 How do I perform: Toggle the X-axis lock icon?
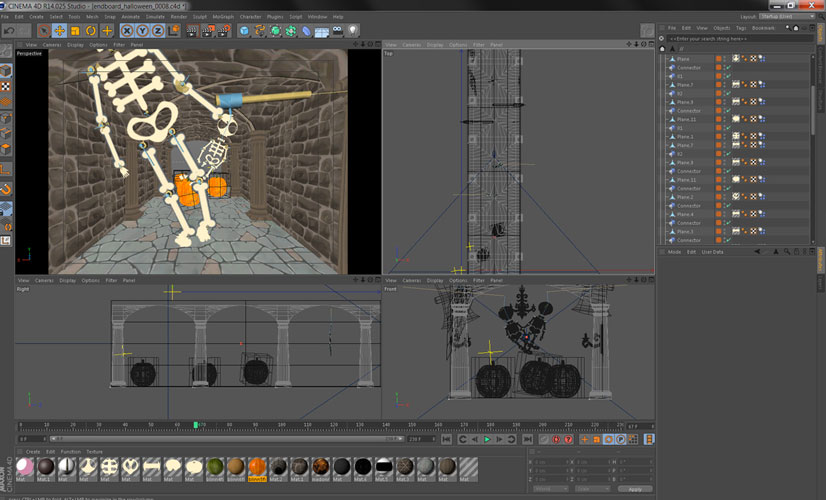point(129,31)
